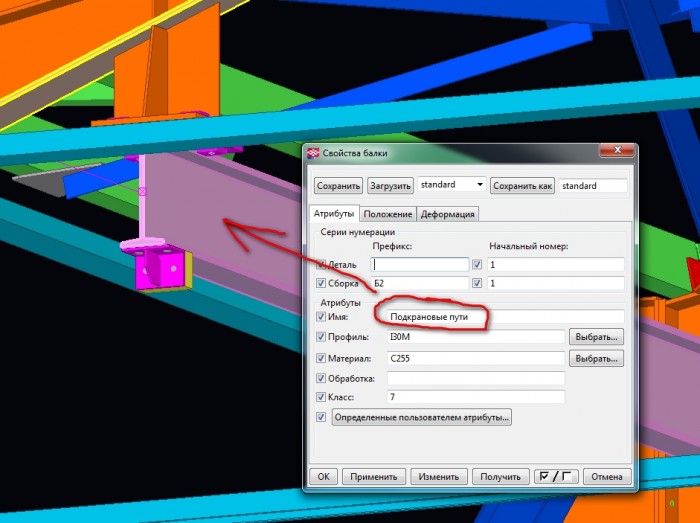Click the Изменить button

[438, 477]
